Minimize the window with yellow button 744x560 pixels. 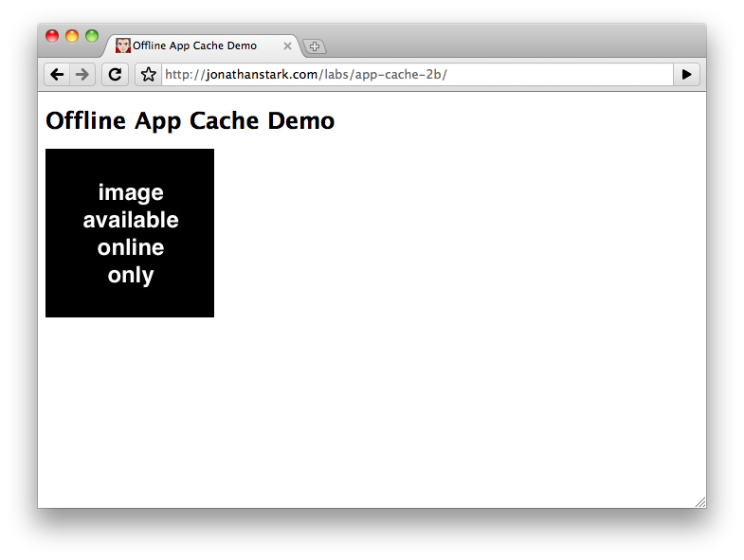(72, 36)
